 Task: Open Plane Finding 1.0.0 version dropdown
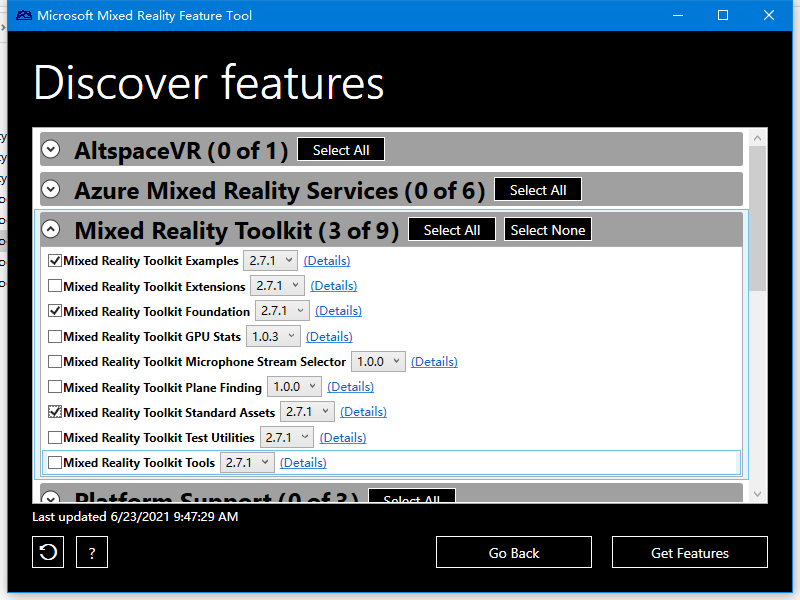tap(294, 387)
